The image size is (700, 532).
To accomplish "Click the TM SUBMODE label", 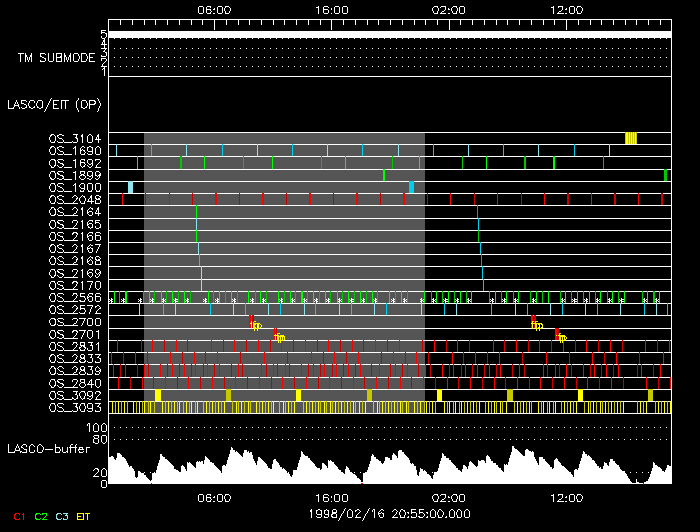I will click(57, 58).
